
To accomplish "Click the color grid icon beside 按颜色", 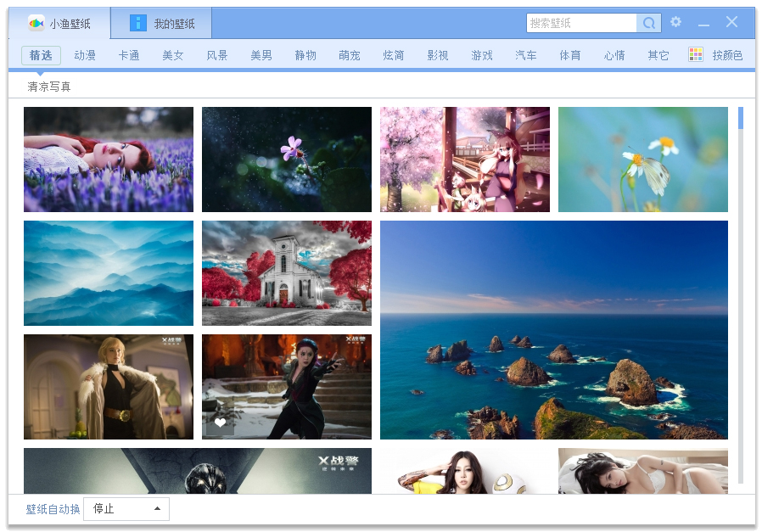I will click(696, 54).
